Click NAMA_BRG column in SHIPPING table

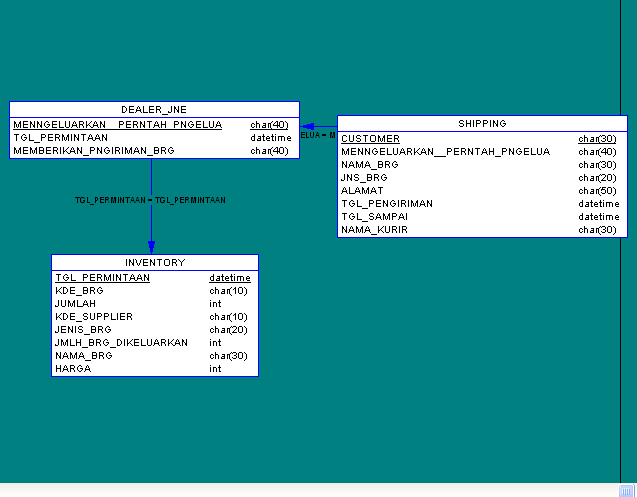370,165
